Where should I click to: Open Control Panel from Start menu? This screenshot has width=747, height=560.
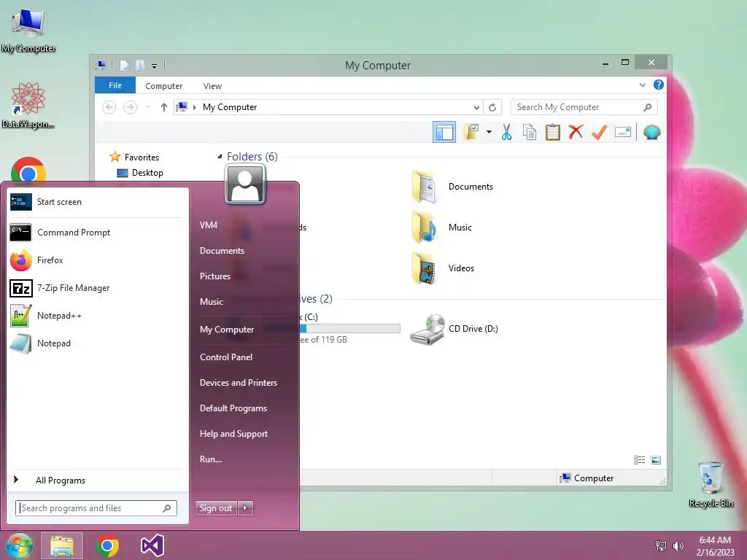pos(226,357)
